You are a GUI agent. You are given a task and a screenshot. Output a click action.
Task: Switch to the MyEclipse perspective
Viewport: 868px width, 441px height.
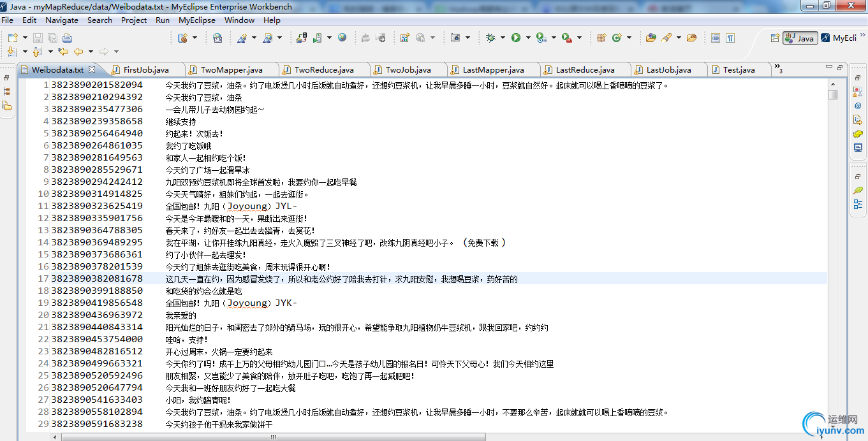pyautogui.click(x=839, y=38)
